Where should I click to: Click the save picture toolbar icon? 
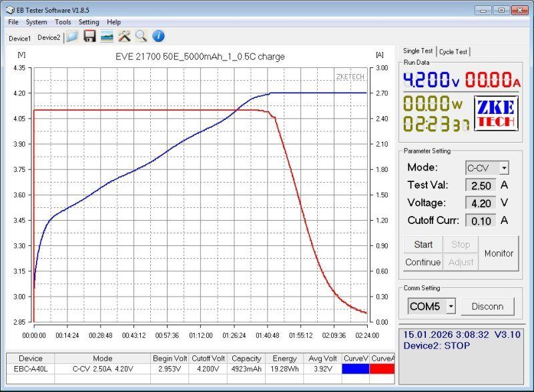point(107,36)
